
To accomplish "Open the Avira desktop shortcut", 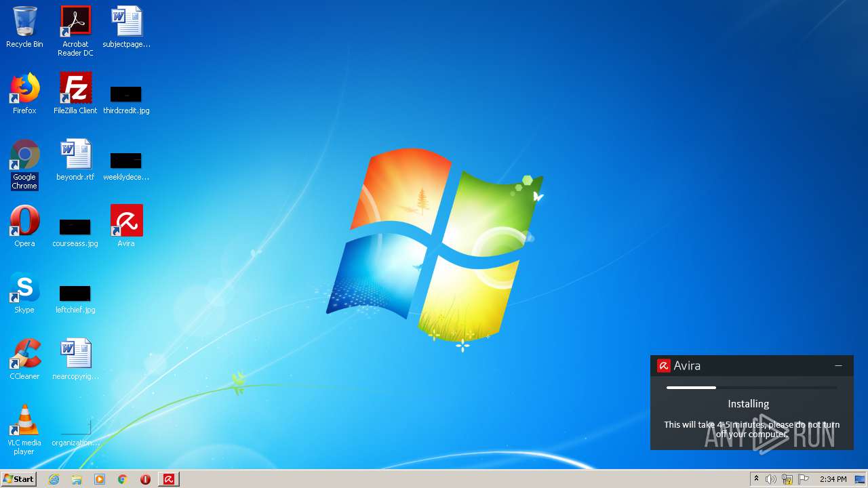I will (126, 226).
